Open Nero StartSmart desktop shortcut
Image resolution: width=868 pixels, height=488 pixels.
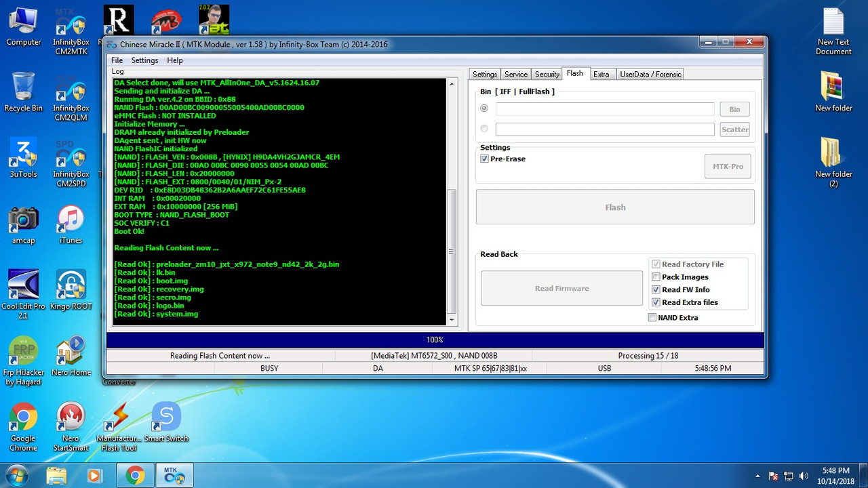coord(71,426)
